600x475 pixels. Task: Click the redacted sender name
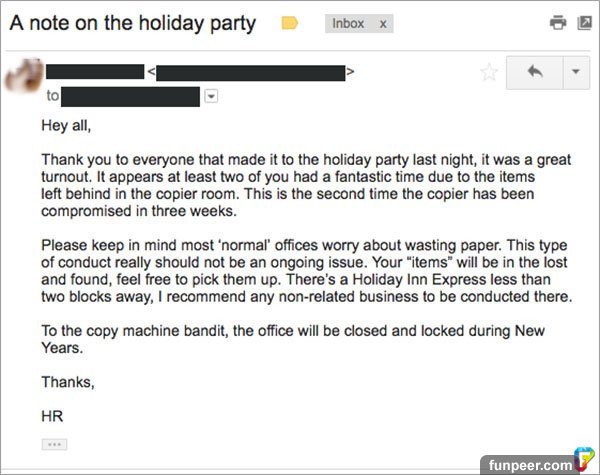coord(95,71)
